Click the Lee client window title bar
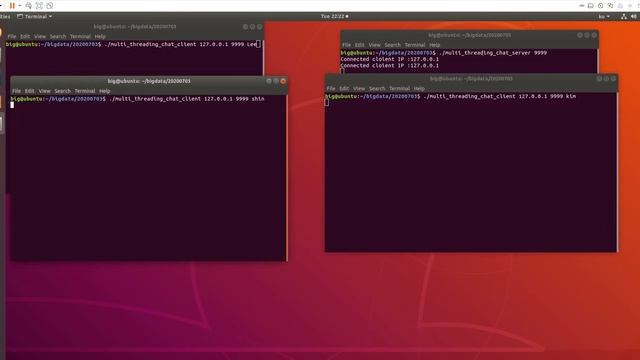This screenshot has height=360, width=640. click(135, 27)
